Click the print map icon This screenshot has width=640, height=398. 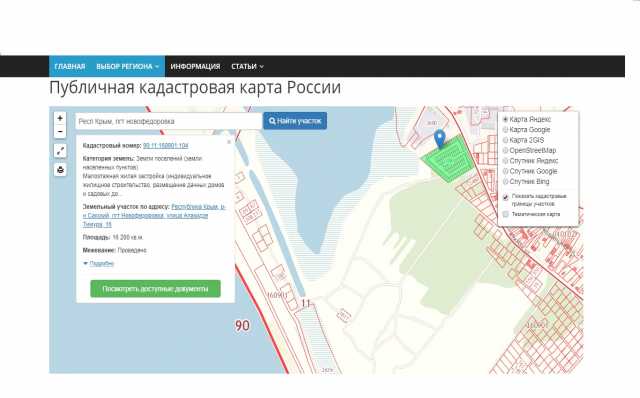60,169
